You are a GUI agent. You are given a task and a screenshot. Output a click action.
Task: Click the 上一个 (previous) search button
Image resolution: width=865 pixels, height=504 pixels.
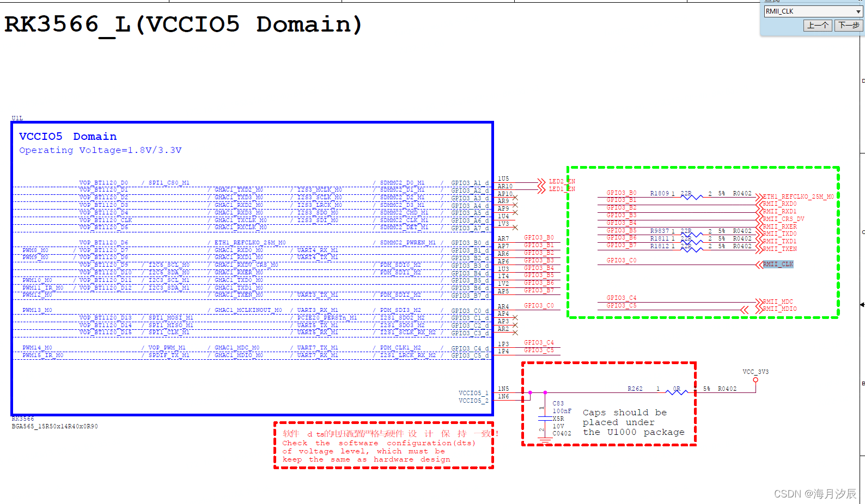pyautogui.click(x=818, y=26)
